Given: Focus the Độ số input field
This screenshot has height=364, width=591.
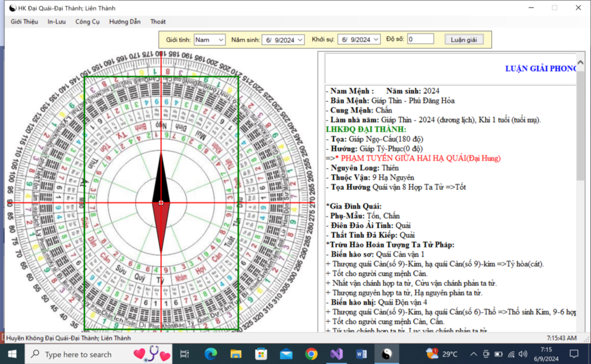Looking at the screenshot, I should [x=420, y=39].
